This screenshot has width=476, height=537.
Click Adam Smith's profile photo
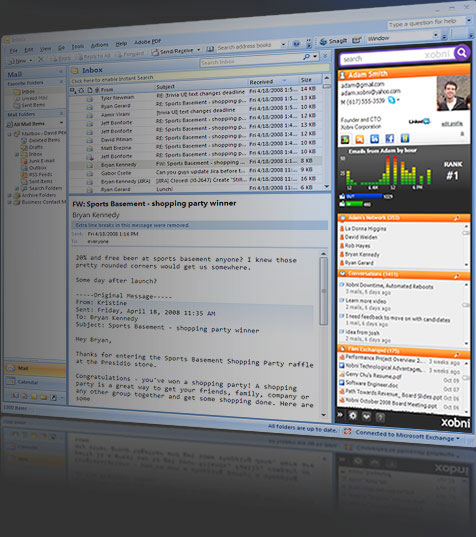click(453, 93)
